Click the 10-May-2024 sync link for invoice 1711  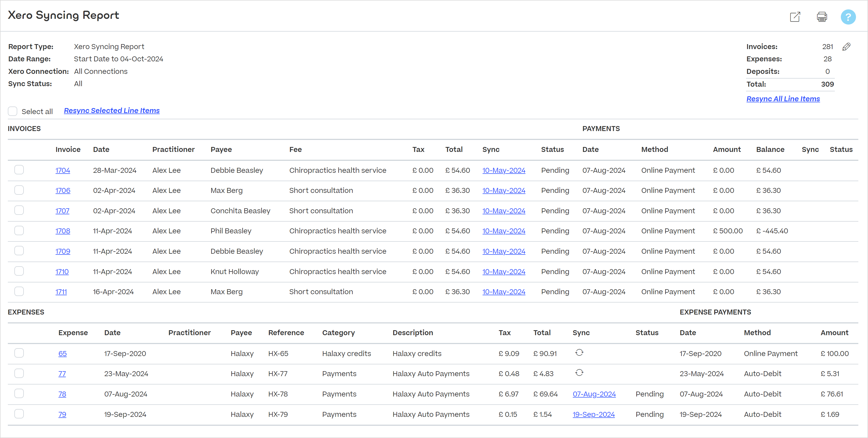(504, 292)
